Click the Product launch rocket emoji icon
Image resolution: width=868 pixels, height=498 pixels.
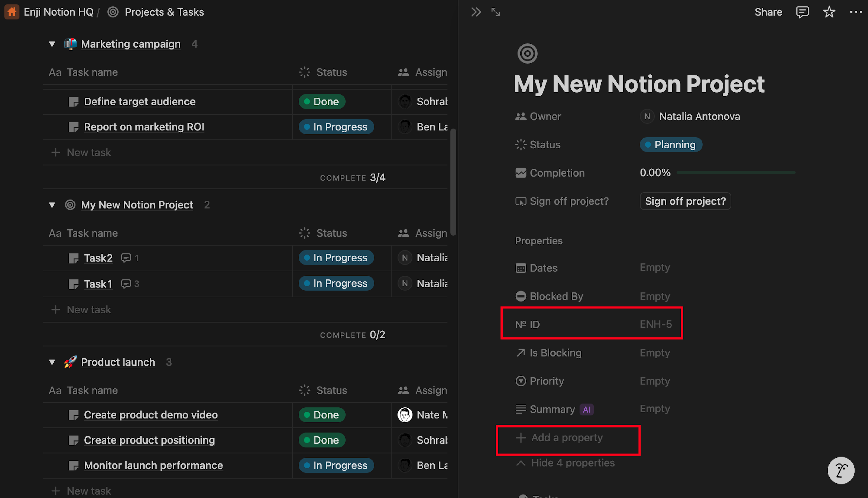(70, 362)
